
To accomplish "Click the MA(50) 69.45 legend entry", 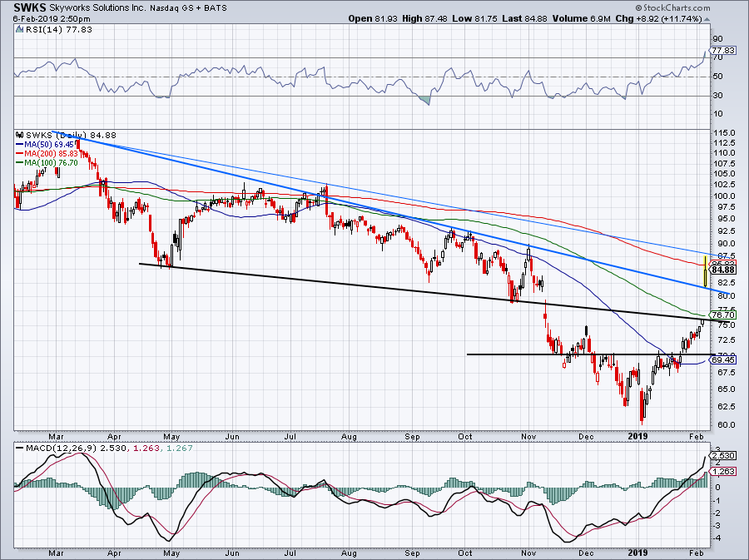I will pos(46,144).
